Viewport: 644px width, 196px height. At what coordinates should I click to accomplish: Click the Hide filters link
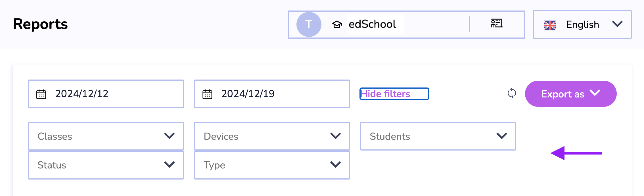tap(385, 94)
